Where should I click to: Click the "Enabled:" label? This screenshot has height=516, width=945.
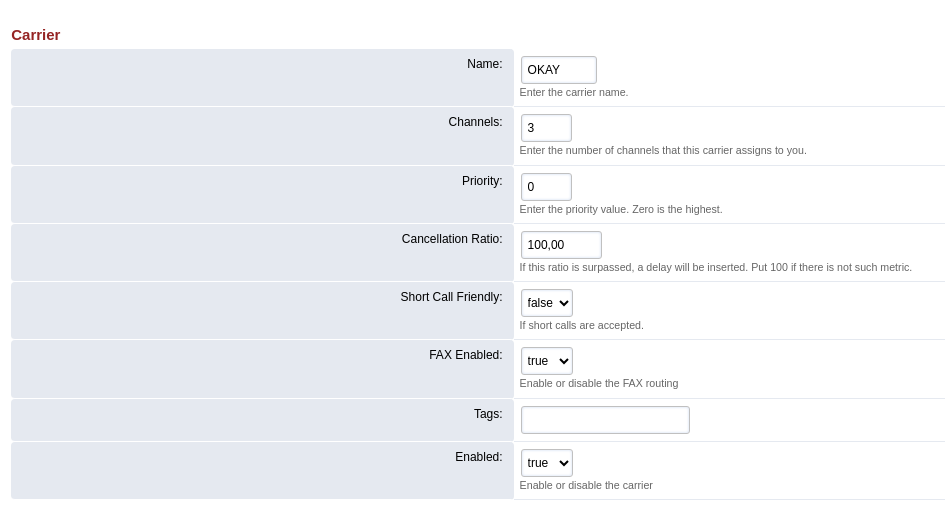coord(479,457)
